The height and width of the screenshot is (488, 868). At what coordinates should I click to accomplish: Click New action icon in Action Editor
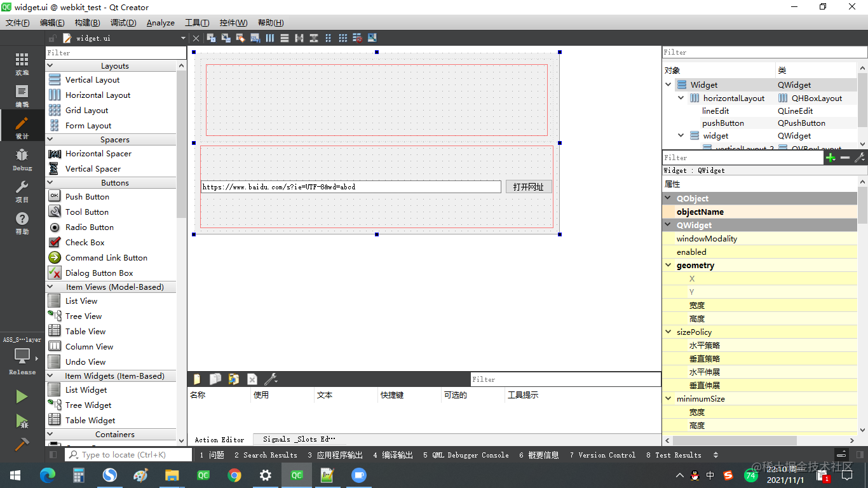point(197,379)
